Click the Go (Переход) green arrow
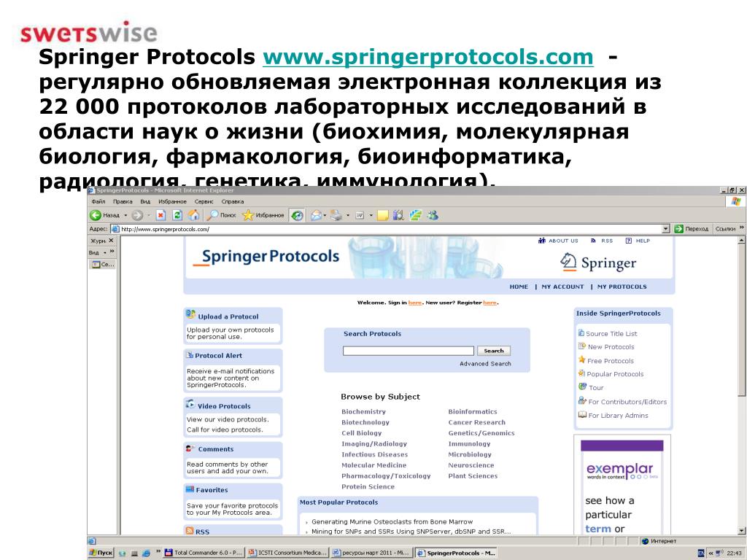 pos(679,229)
